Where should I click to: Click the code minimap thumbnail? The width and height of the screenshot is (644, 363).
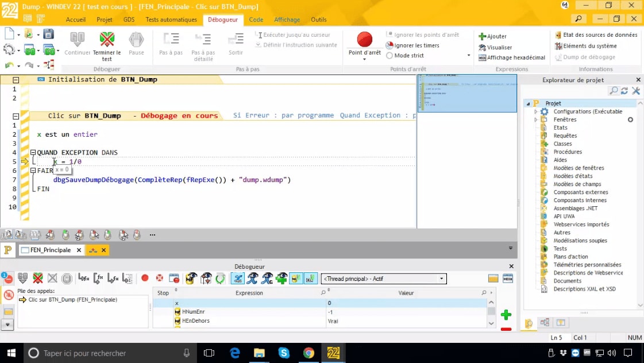(467, 93)
